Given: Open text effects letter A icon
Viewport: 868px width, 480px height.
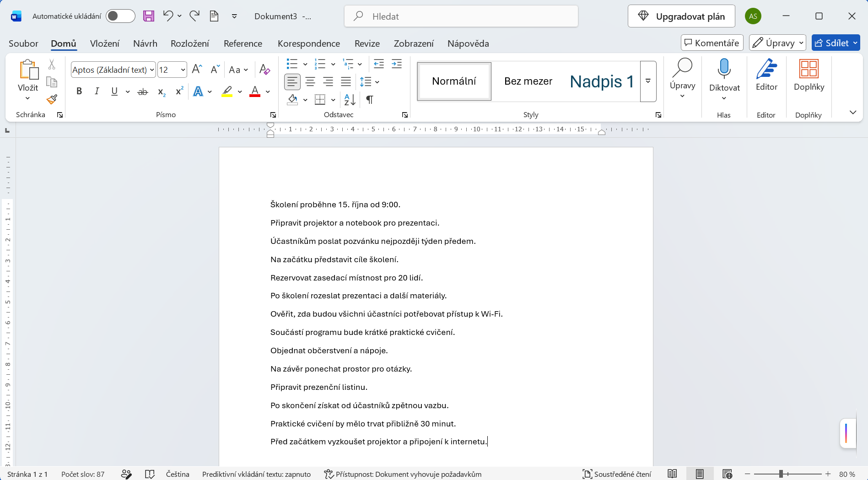Looking at the screenshot, I should click(198, 92).
